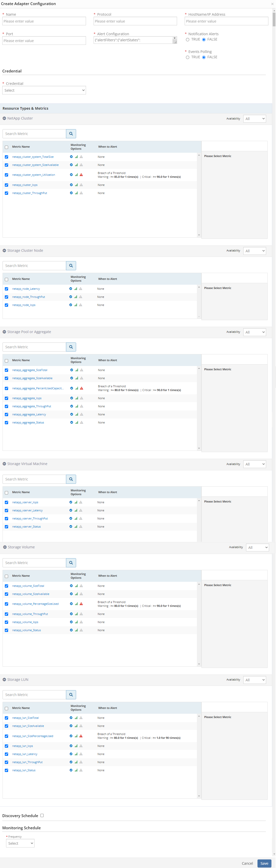Open red alert icon for netapp_aggregate_PercentUsedCapacity row
Image resolution: width=276 pixels, height=868 pixels.
point(82,389)
